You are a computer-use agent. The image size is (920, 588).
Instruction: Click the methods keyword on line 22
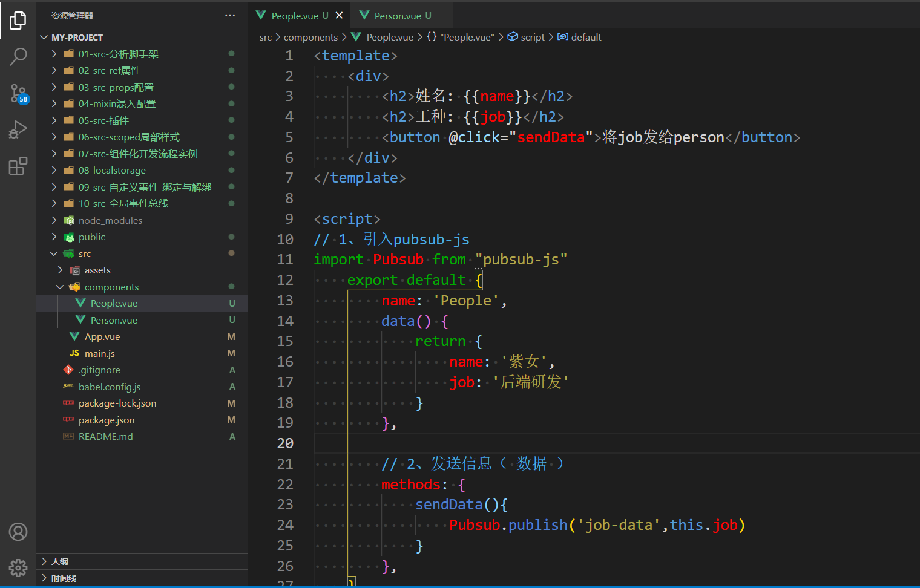411,485
